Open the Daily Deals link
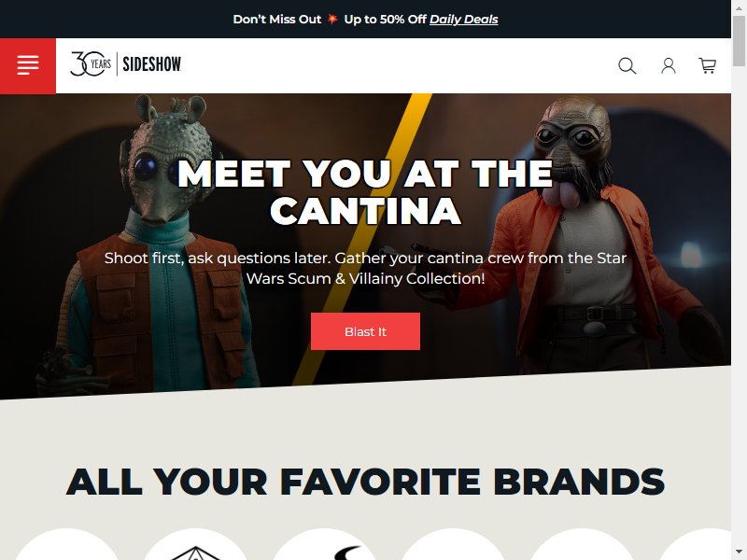The height and width of the screenshot is (560, 747). tap(463, 19)
